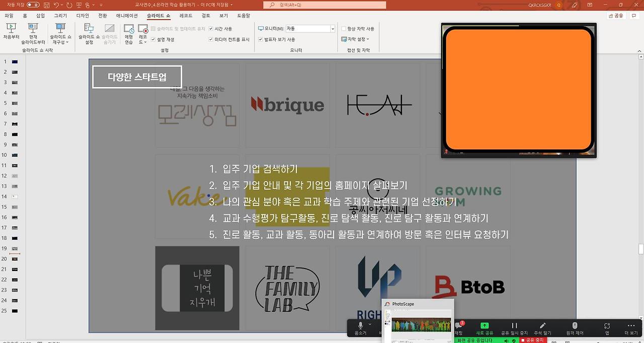Click the redo icon in title bar
Viewport: 644px width, 343px height.
click(69, 5)
